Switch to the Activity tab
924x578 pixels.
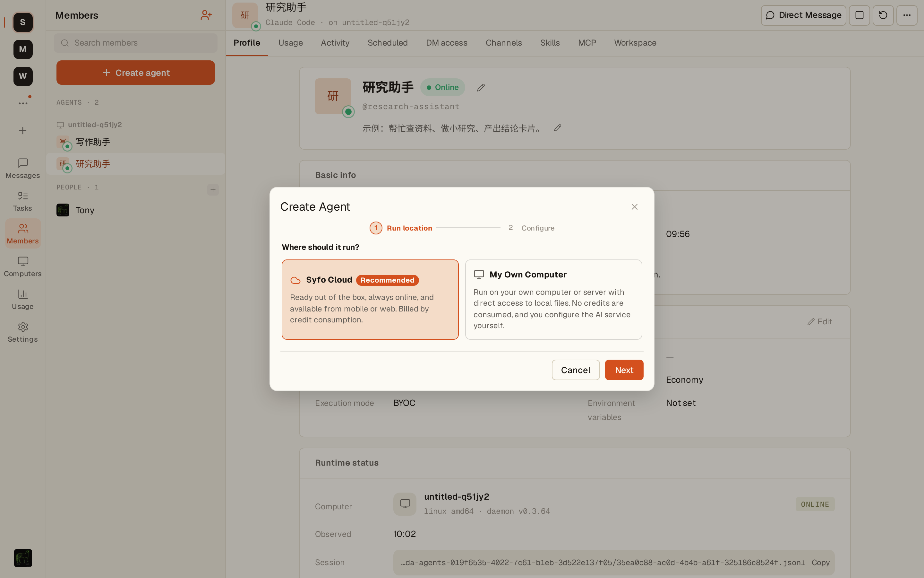pyautogui.click(x=335, y=43)
